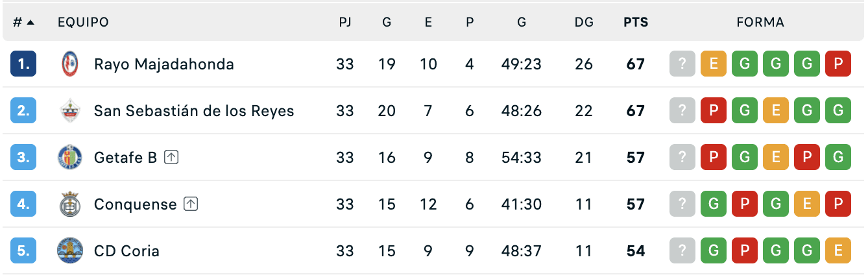Click the PJ column header
The width and height of the screenshot is (868, 279).
(345, 22)
